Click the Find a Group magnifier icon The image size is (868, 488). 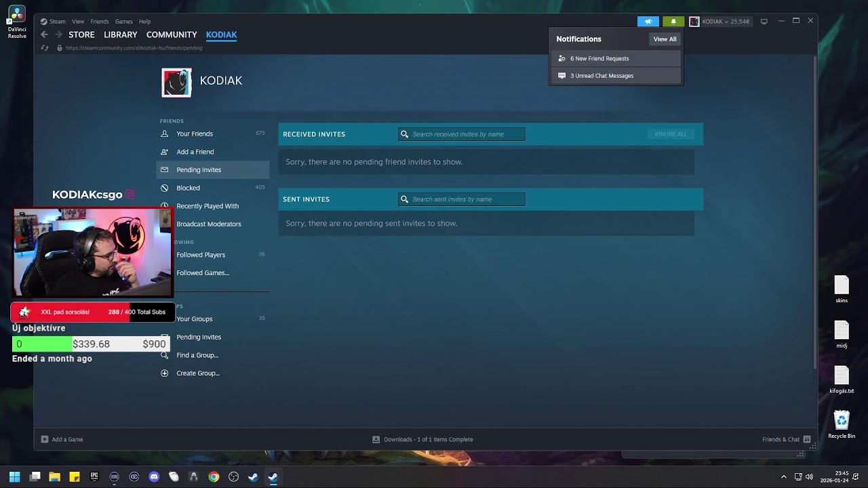click(164, 355)
